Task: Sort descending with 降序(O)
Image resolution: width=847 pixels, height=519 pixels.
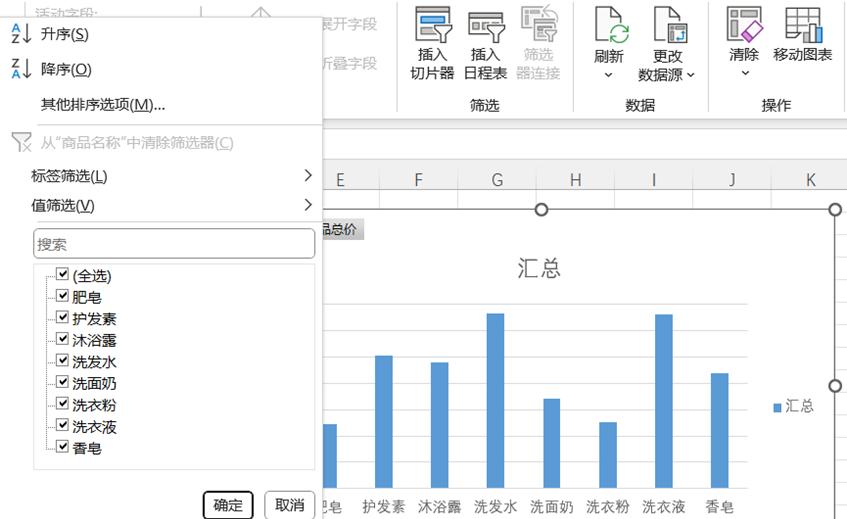Action: (x=66, y=70)
